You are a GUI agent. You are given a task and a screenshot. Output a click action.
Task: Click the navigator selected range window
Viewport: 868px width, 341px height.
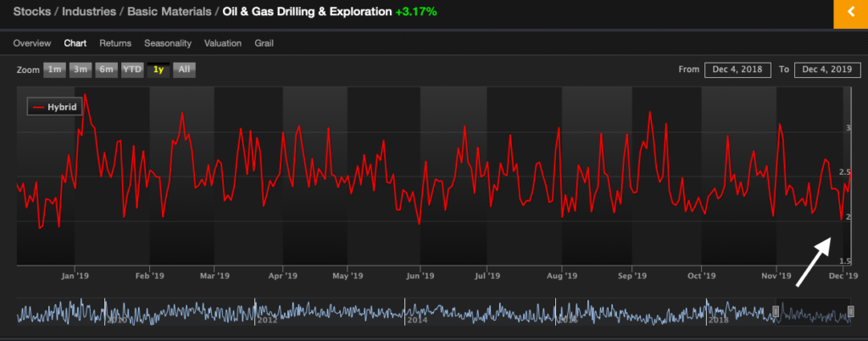813,312
